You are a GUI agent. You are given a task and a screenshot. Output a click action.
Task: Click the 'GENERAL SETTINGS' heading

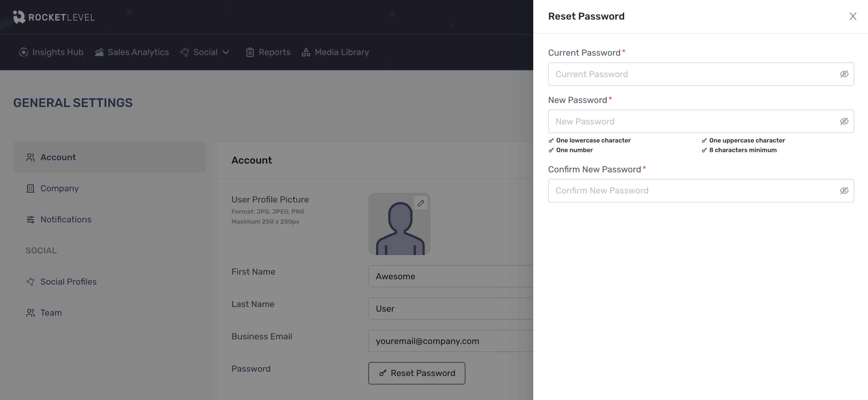[x=73, y=103]
